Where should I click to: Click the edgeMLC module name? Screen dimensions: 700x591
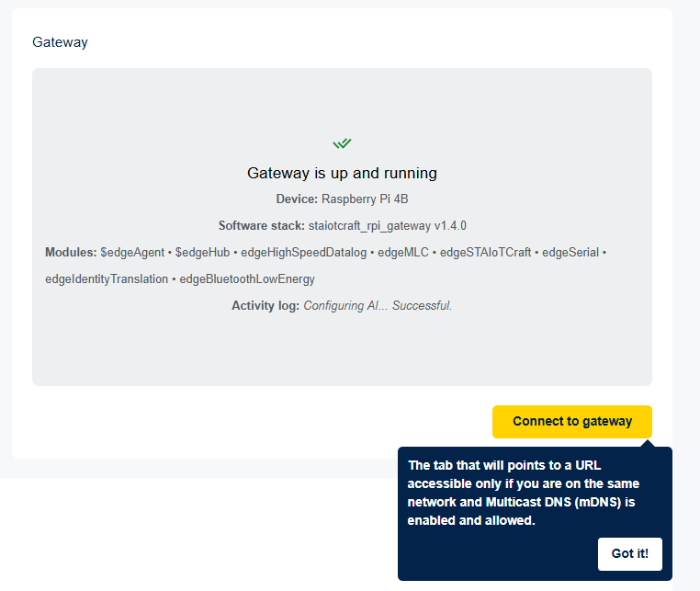[403, 252]
